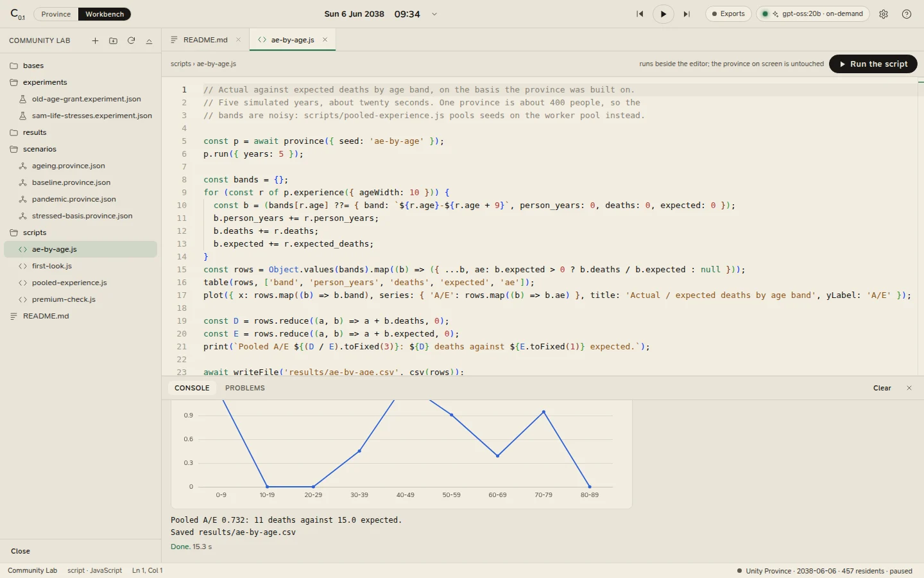Refresh the Community Lab file tree
This screenshot has height=578, width=924.
coord(131,40)
